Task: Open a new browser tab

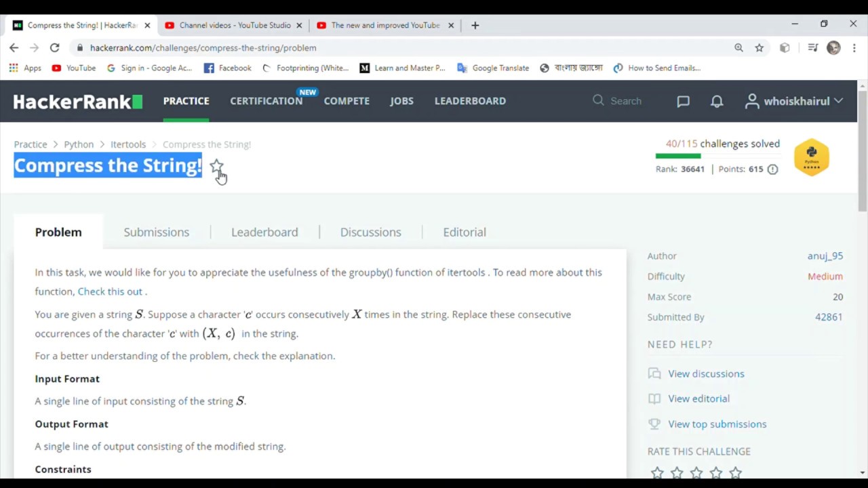Action: (x=475, y=25)
